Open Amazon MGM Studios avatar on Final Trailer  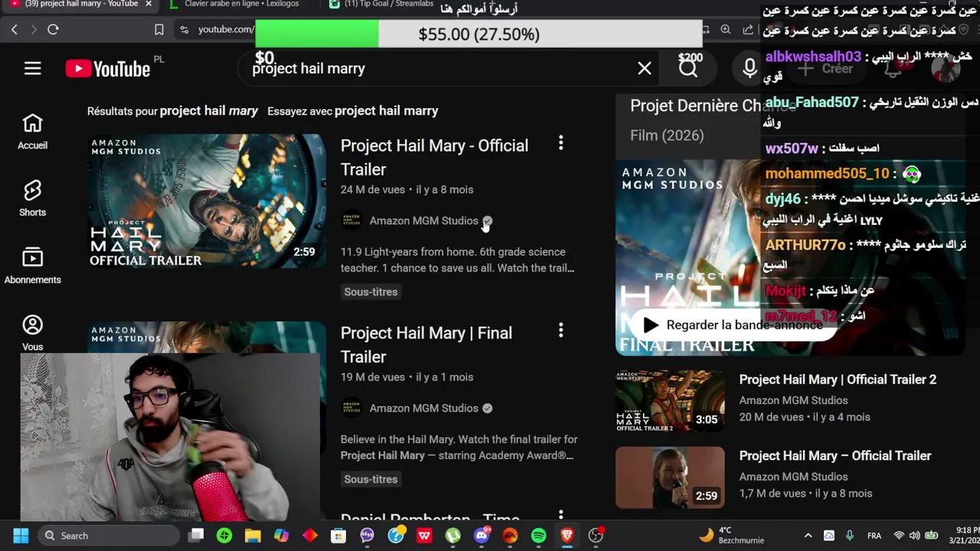(351, 408)
